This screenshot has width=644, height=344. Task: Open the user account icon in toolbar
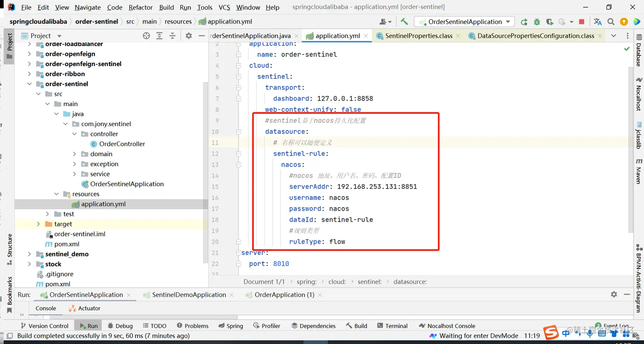click(x=385, y=22)
